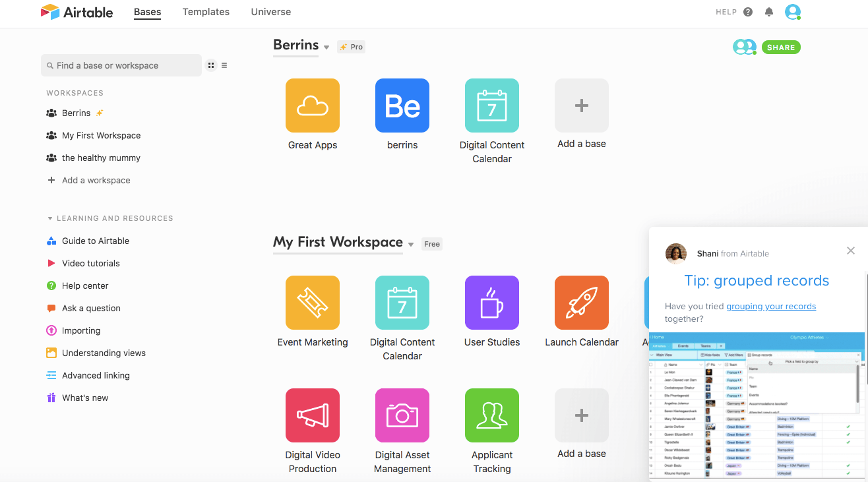This screenshot has width=868, height=482.
Task: View Berrins workspace collaborators icon
Action: pos(745,47)
